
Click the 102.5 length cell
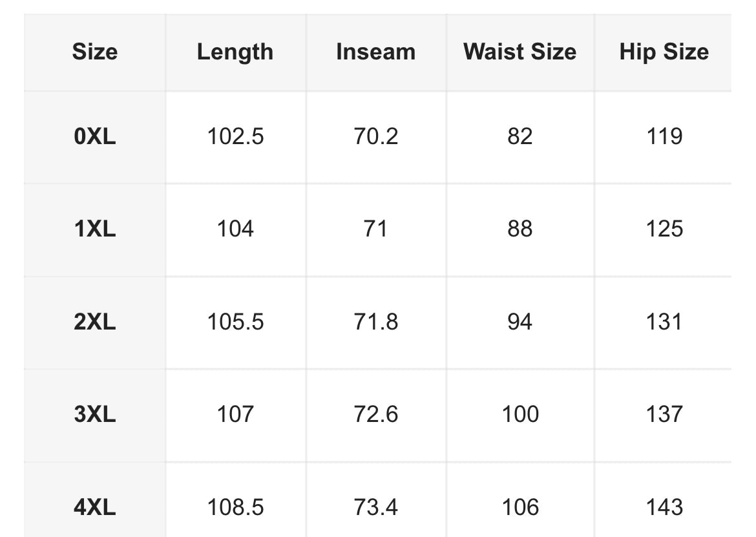235,136
